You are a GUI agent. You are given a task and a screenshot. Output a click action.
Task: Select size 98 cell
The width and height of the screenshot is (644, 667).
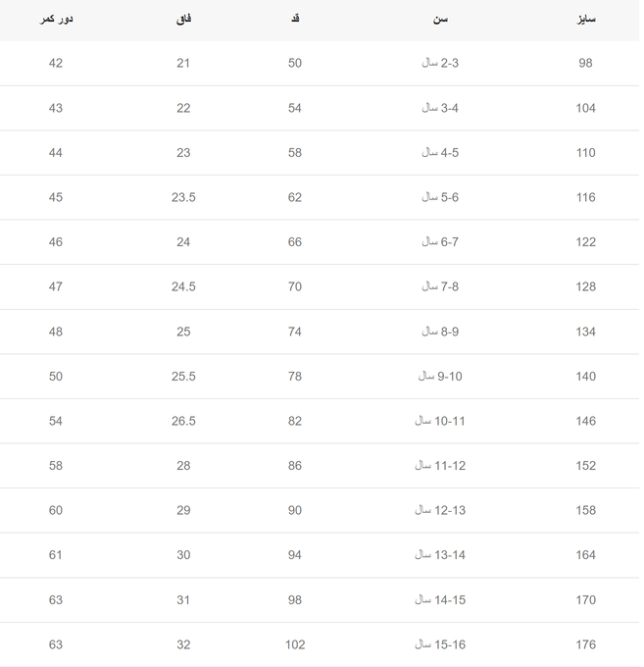click(585, 64)
